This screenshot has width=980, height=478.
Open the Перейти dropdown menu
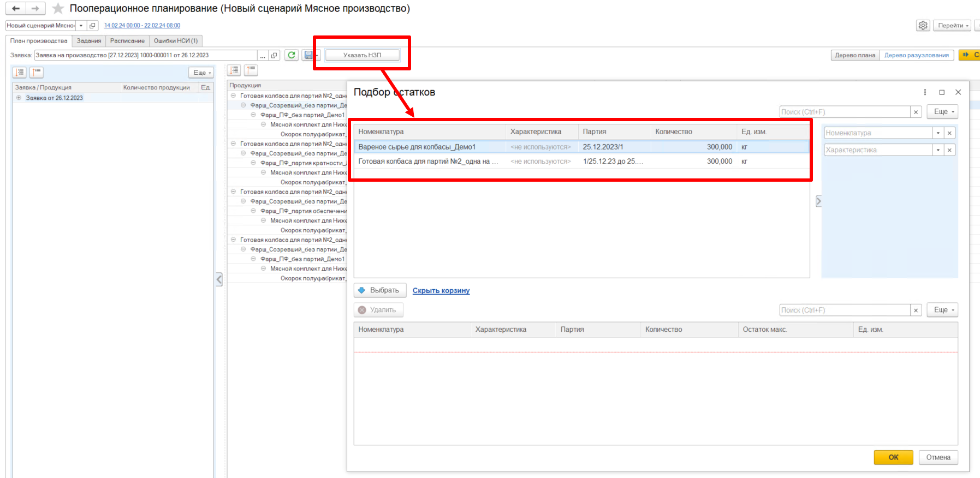[953, 26]
